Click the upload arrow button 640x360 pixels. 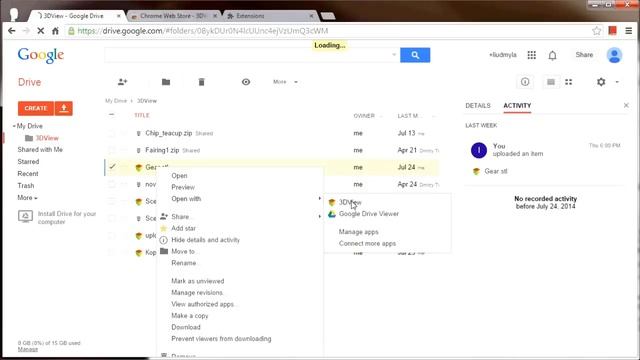[x=64, y=108]
